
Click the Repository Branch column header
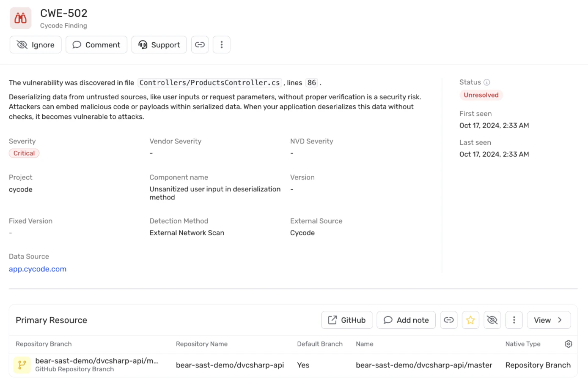[x=44, y=344]
